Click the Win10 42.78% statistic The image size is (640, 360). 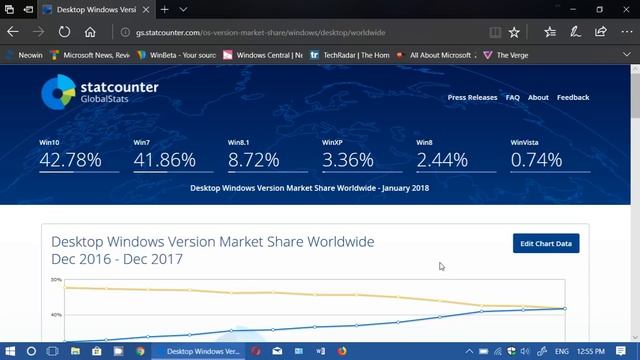coord(79,155)
